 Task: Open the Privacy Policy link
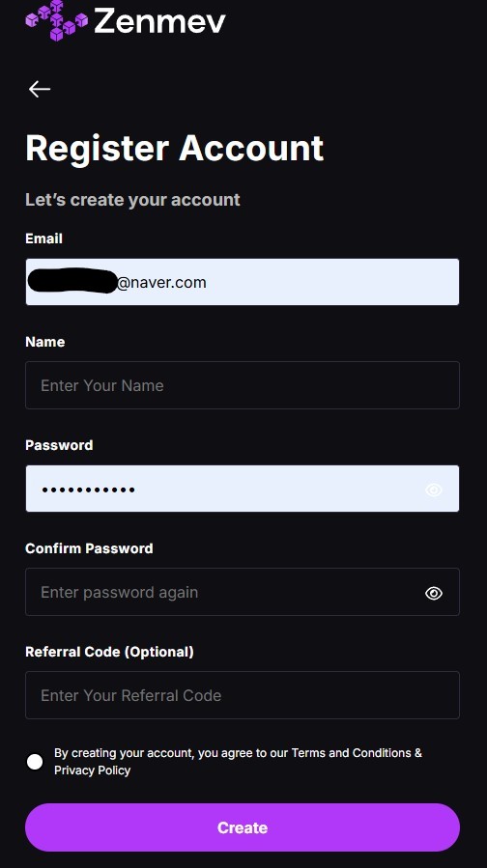click(93, 770)
